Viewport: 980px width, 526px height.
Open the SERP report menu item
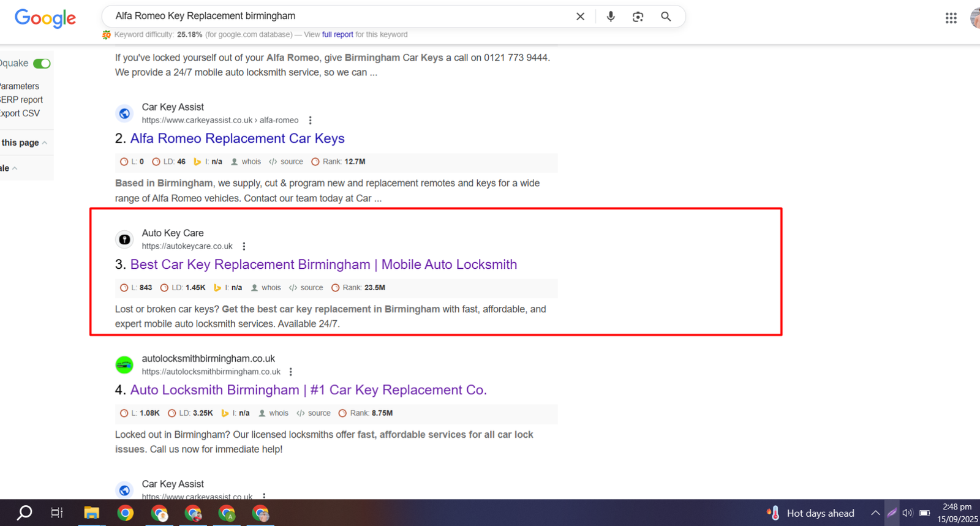pos(21,100)
